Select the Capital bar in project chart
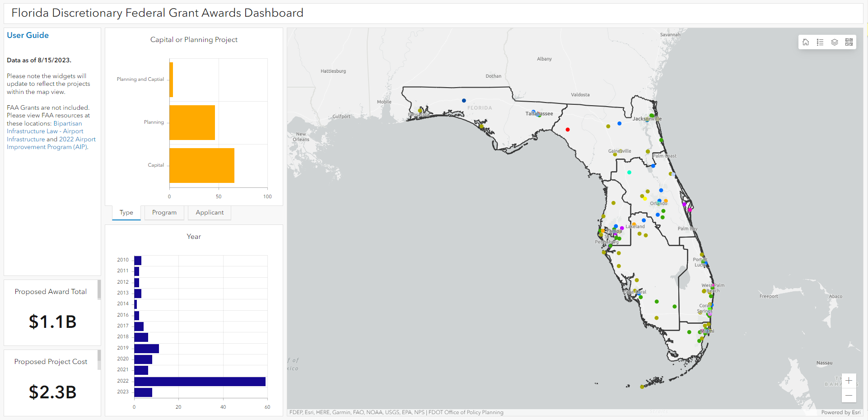 202,165
